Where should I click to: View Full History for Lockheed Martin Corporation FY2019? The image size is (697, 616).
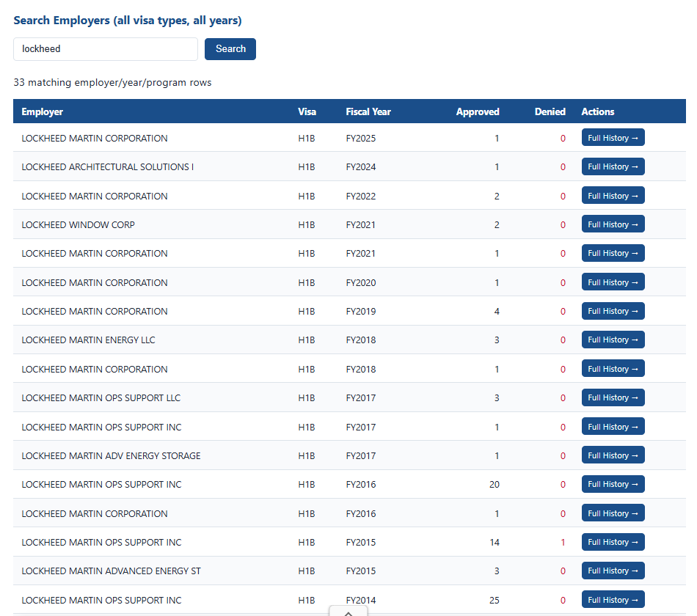tap(613, 311)
